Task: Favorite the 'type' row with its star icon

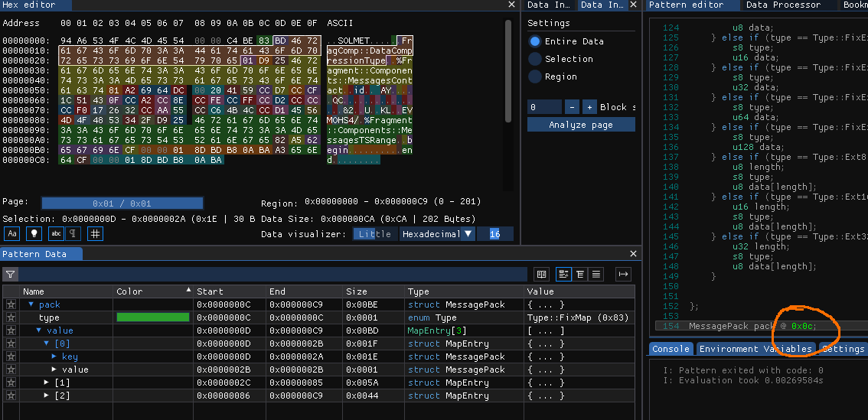Action: coord(11,317)
